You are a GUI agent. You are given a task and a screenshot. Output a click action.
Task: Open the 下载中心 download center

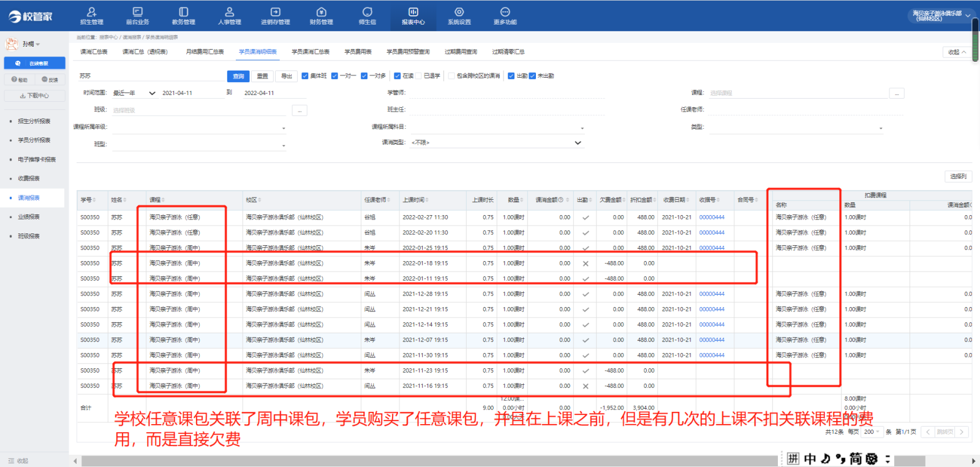point(34,96)
